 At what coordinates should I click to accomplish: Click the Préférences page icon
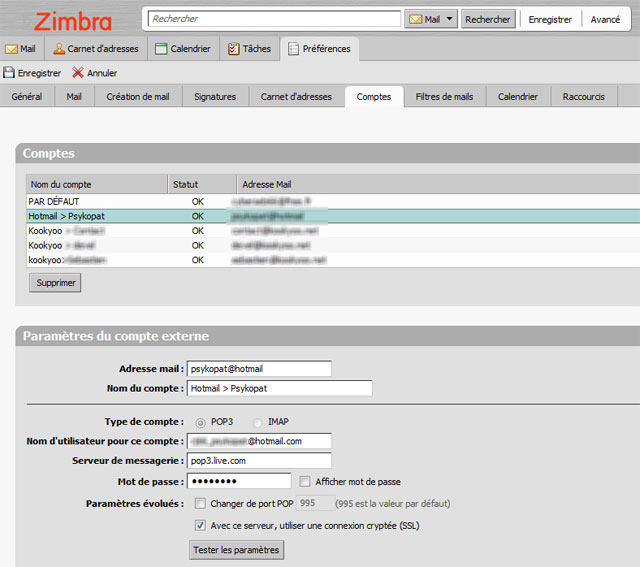pyautogui.click(x=293, y=49)
